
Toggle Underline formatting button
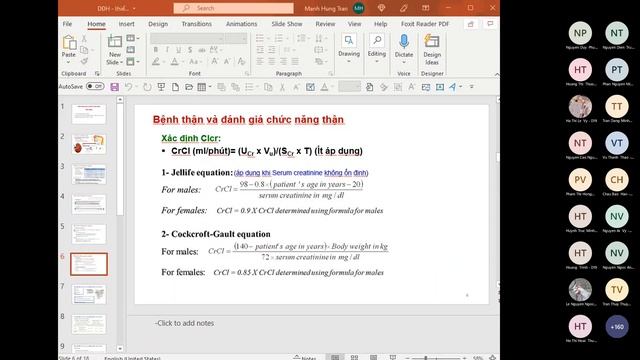click(178, 50)
